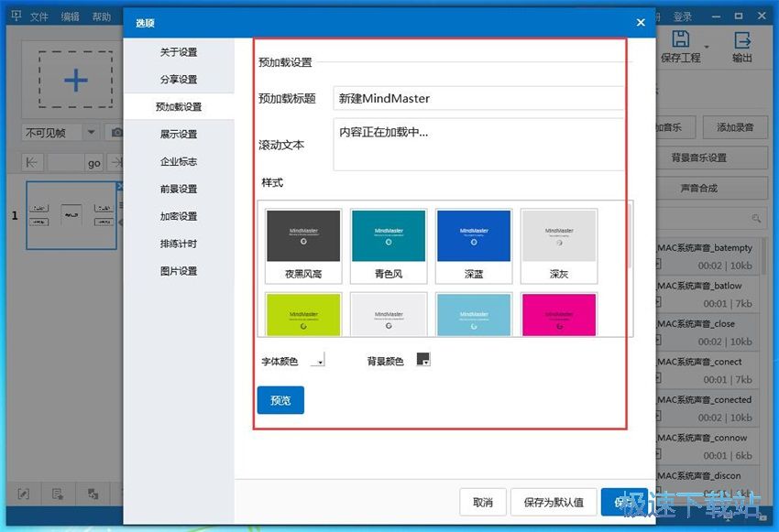The width and height of the screenshot is (779, 532).
Task: Click the second bottom toolbar document icon
Action: click(58, 494)
